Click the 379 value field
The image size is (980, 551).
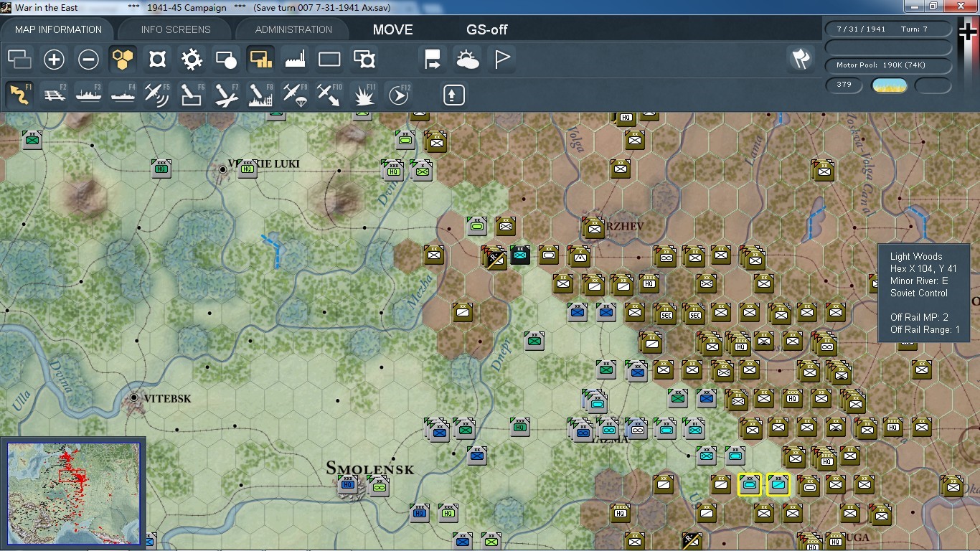coord(844,85)
